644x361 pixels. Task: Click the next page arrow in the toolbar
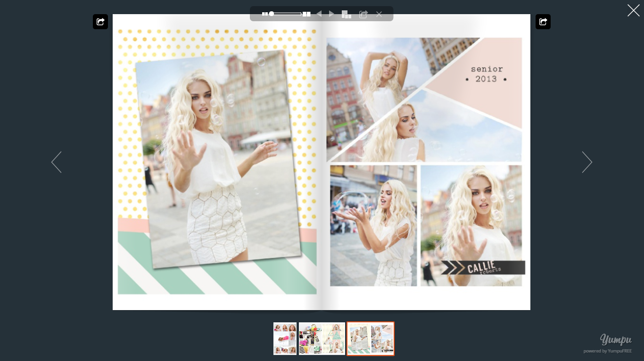pos(331,14)
